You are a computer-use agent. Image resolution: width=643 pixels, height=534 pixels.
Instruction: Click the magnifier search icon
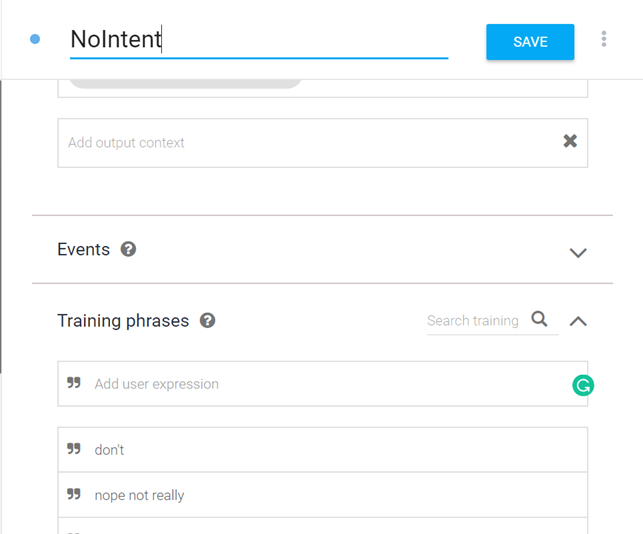coord(539,319)
